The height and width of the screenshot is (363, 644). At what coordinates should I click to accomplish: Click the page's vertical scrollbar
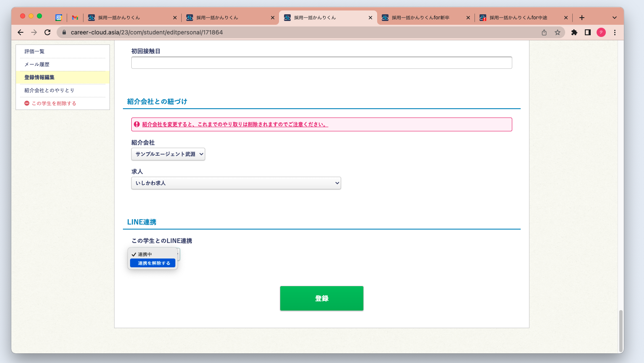(621, 331)
